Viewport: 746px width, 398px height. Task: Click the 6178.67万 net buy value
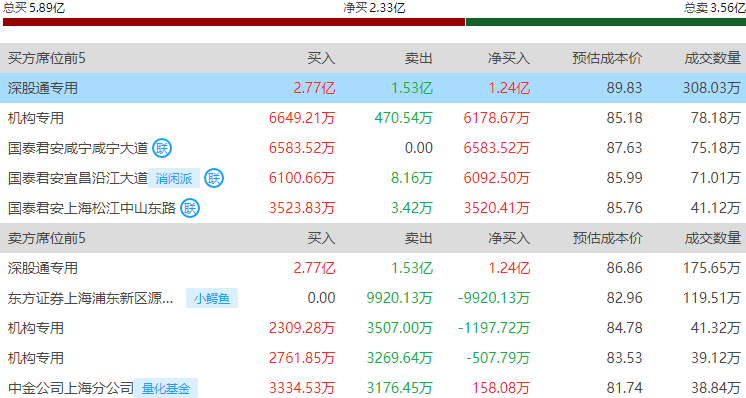pos(497,118)
